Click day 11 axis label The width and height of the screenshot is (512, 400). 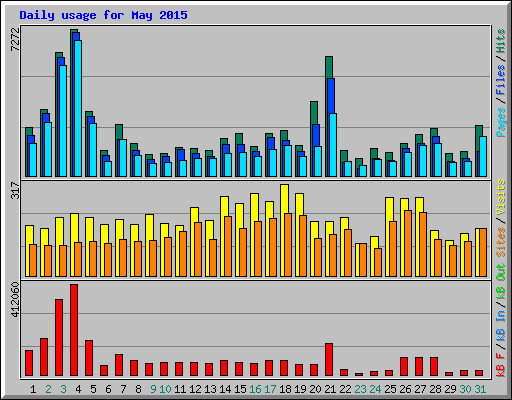point(180,389)
